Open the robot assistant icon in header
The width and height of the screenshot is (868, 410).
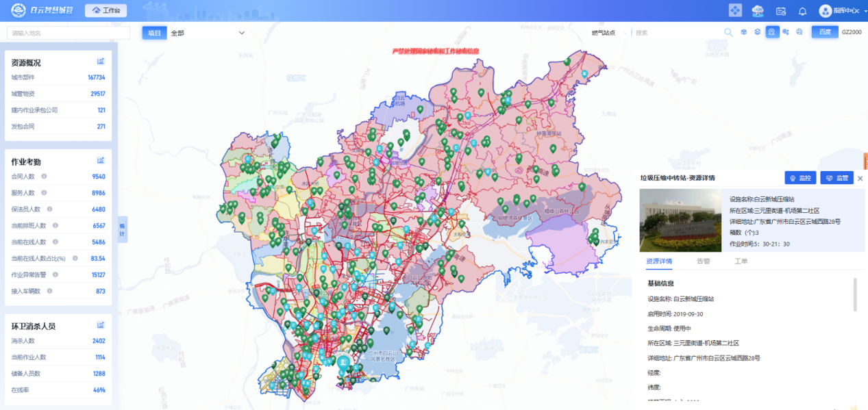[x=758, y=10]
